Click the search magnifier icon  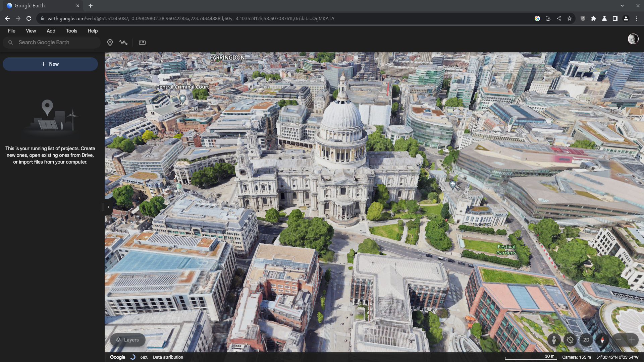click(x=11, y=43)
